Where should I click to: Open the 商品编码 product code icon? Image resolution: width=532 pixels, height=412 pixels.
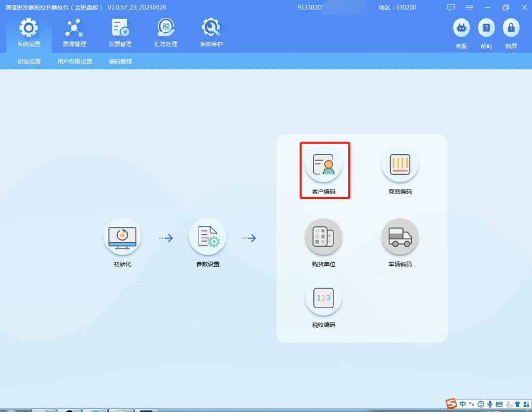pyautogui.click(x=399, y=165)
